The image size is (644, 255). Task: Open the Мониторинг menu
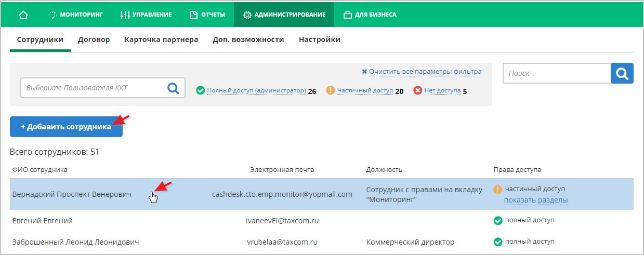tap(76, 15)
